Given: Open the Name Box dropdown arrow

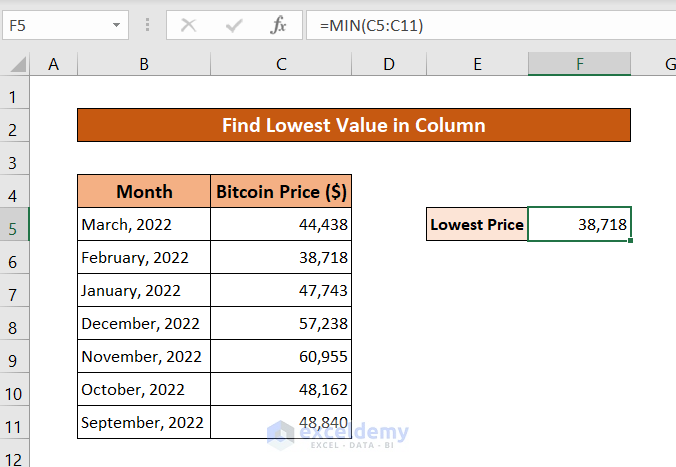Looking at the screenshot, I should (116, 25).
